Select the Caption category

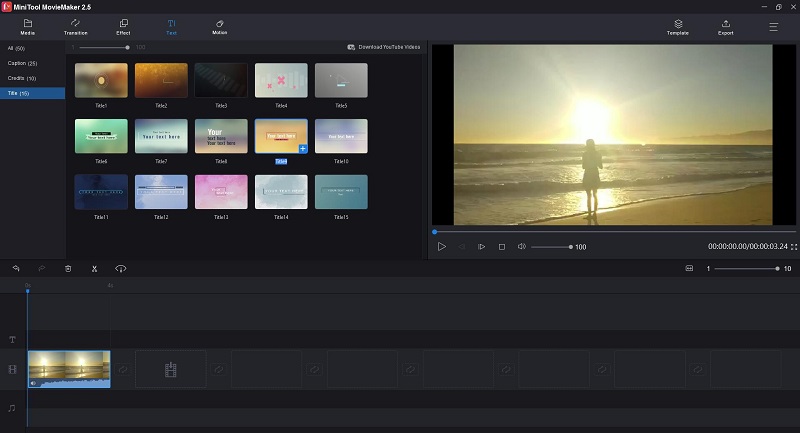(22, 63)
